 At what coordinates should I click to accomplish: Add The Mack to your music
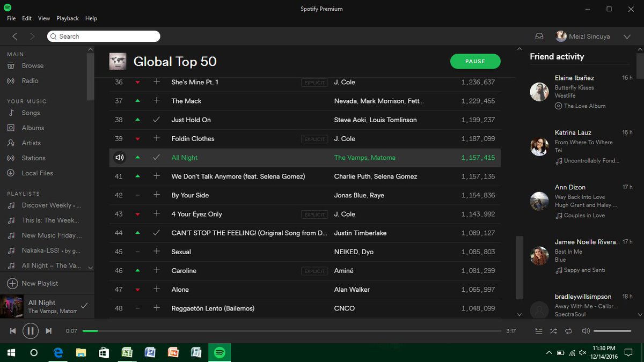[x=157, y=101]
